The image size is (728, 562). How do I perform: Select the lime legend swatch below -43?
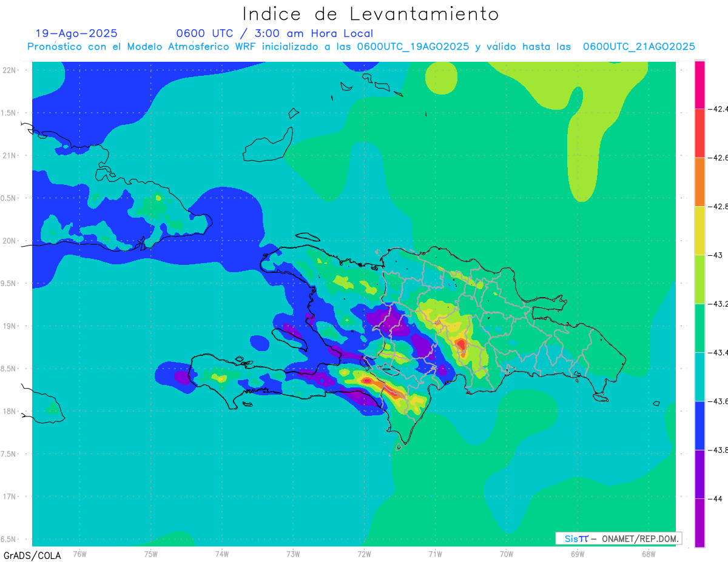699,279
